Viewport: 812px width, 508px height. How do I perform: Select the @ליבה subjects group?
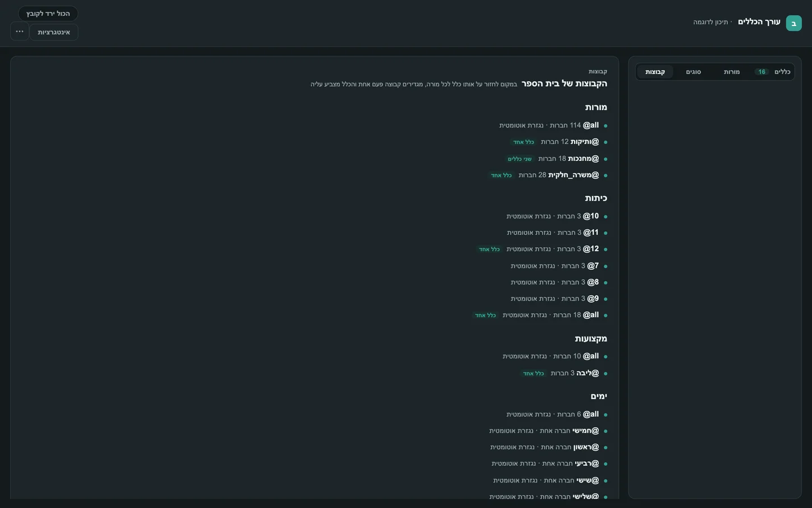588,373
